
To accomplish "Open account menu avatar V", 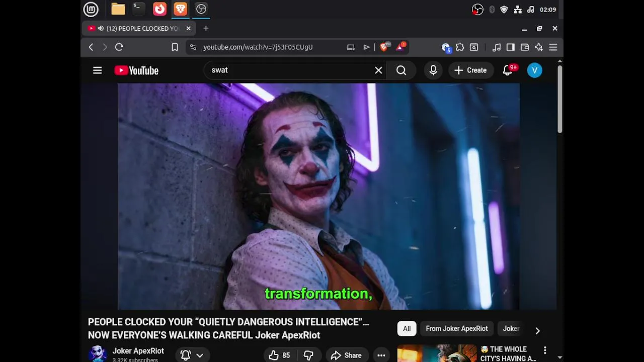I will pos(535,70).
